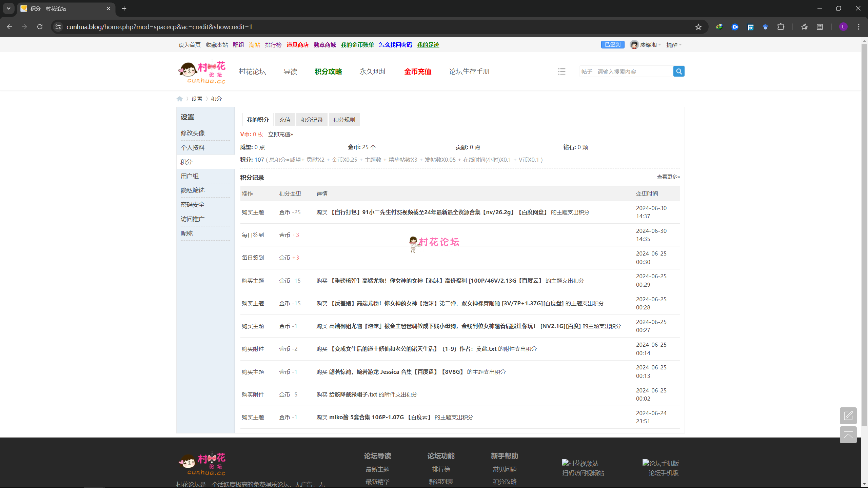The width and height of the screenshot is (868, 488).
Task: Click the blue camera extension icon
Action: [735, 27]
